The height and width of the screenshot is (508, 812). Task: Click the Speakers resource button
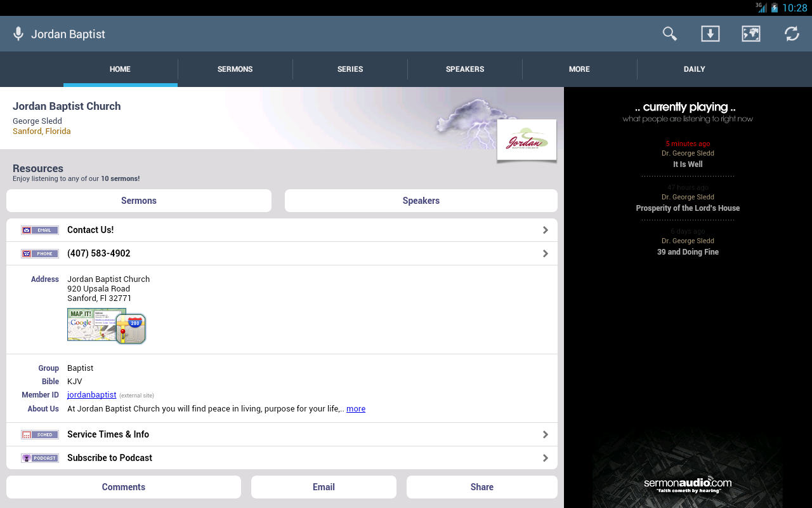(x=421, y=201)
